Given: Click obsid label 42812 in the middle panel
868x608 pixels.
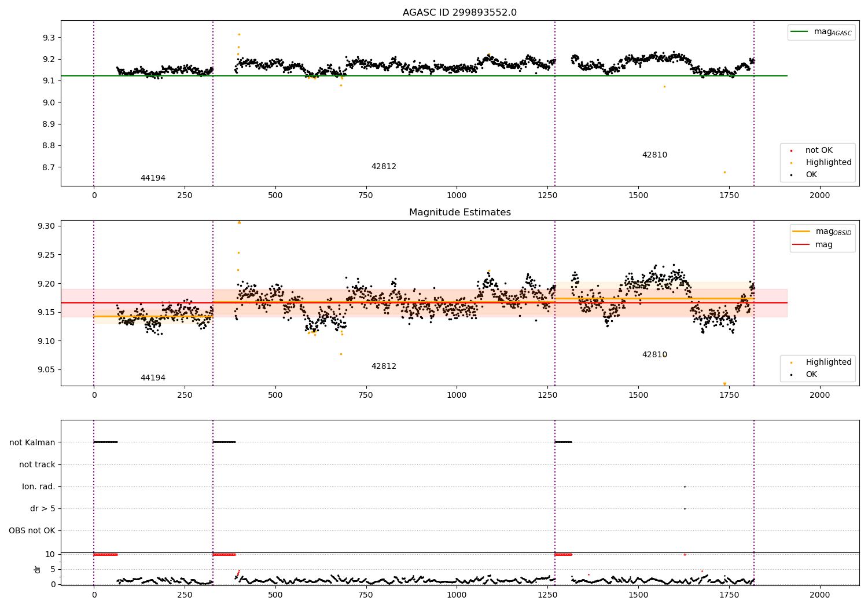Looking at the screenshot, I should tap(384, 367).
